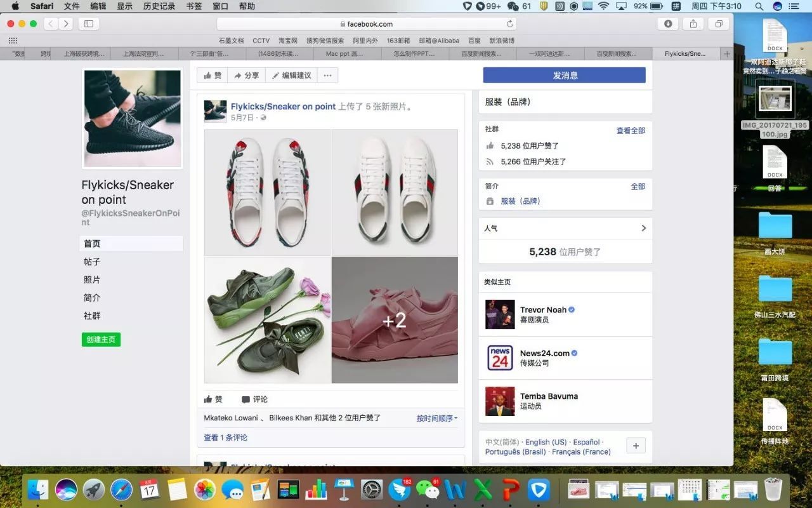
Task: Reload the facebook.com page
Action: pyautogui.click(x=509, y=24)
